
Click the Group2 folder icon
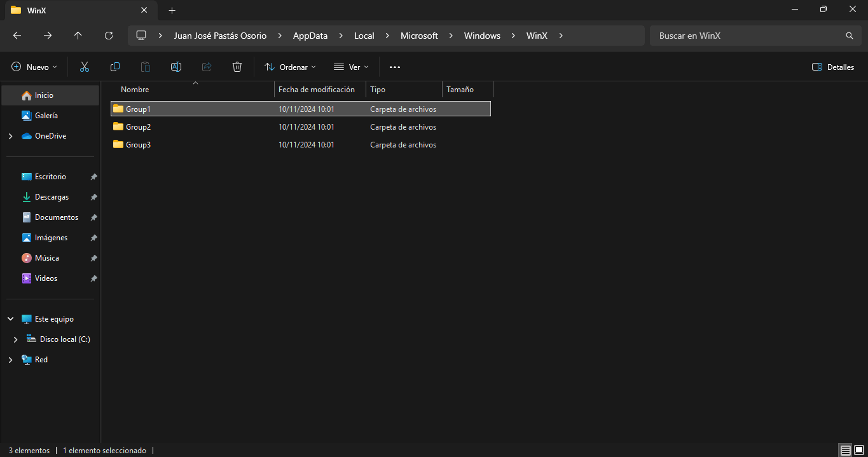(x=118, y=126)
